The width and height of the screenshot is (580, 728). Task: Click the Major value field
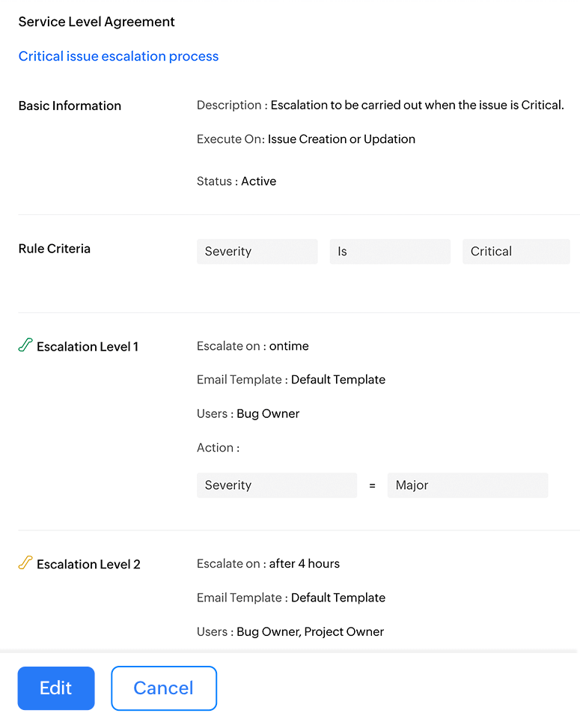(467, 485)
